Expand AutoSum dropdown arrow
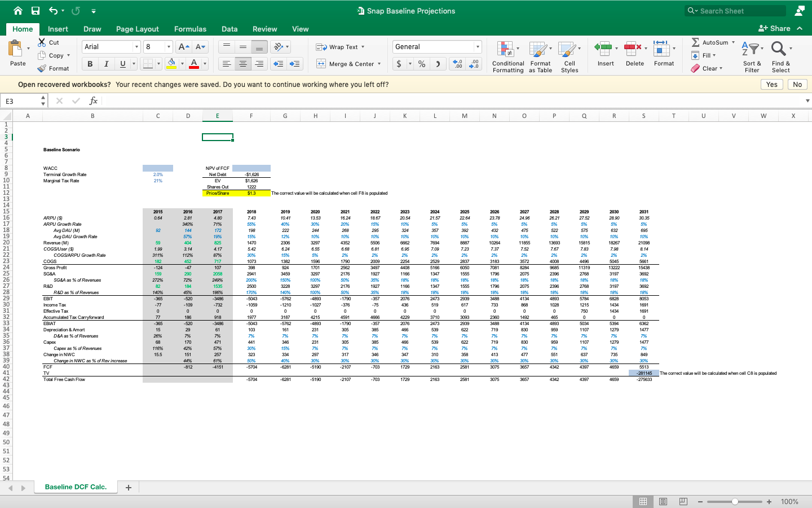This screenshot has width=812, height=508. [733, 42]
